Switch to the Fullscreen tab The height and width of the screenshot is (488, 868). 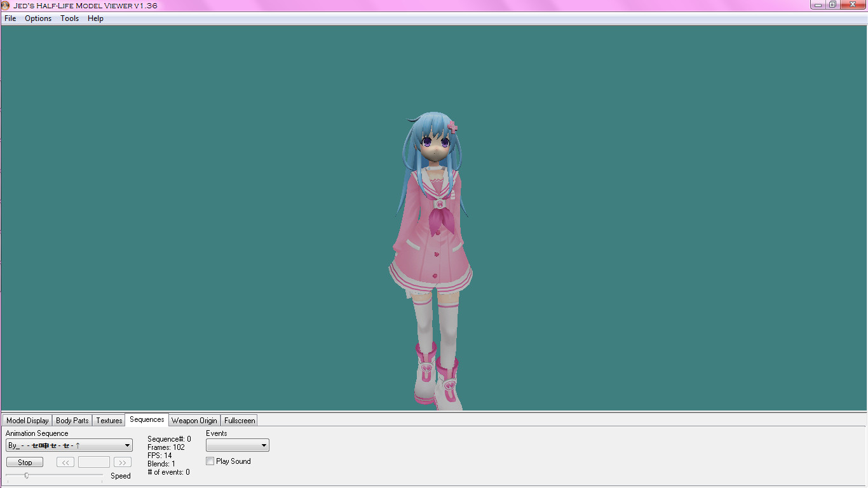pos(239,420)
